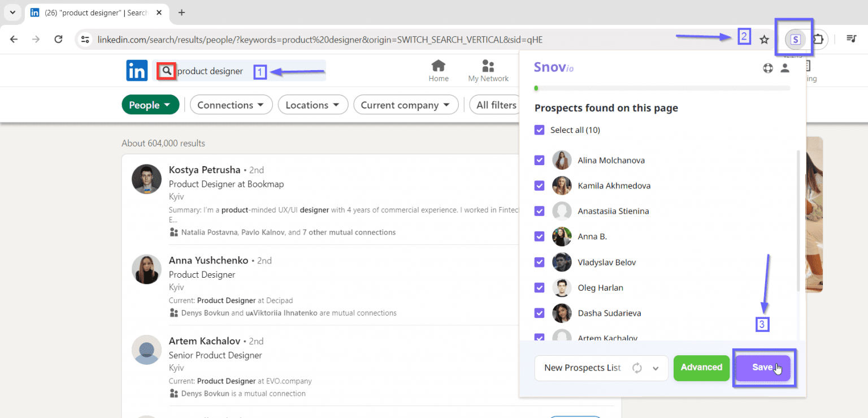Uncheck the Select all (10) checkbox
Screen dimensions: 868x418
pyautogui.click(x=540, y=130)
